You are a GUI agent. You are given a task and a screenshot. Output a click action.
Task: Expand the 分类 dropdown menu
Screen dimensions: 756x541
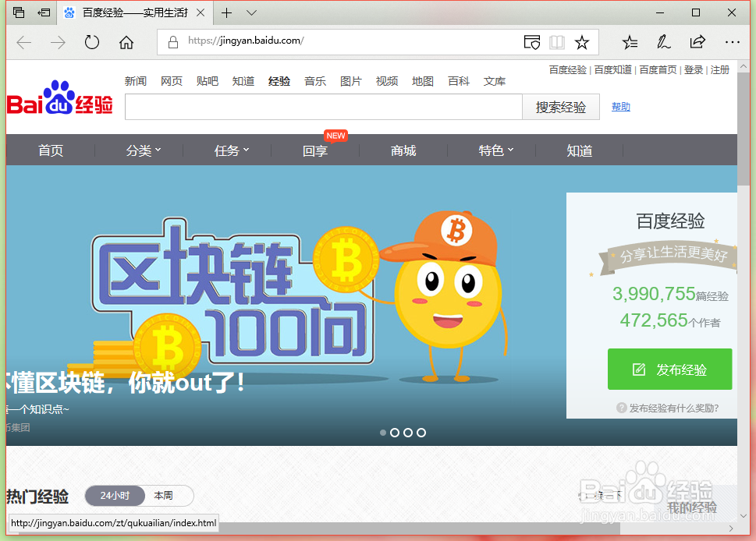(144, 150)
